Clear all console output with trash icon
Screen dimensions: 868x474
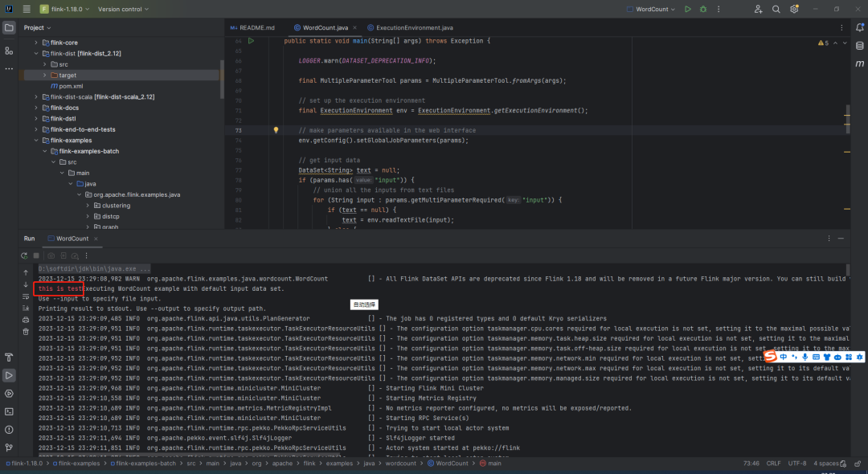26,331
